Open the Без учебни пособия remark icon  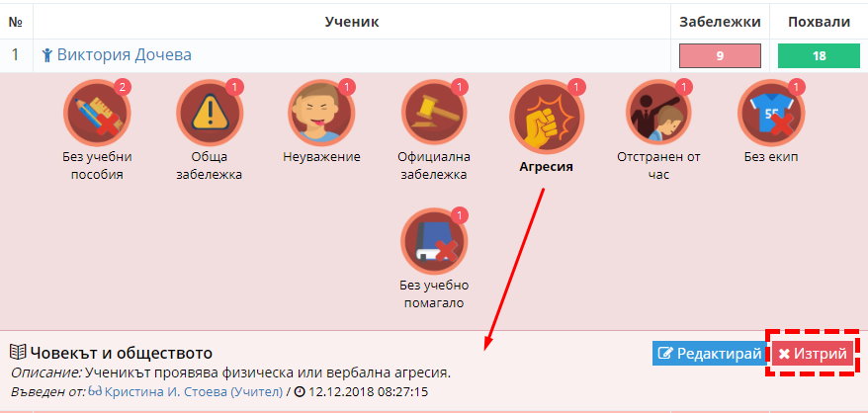[97, 113]
